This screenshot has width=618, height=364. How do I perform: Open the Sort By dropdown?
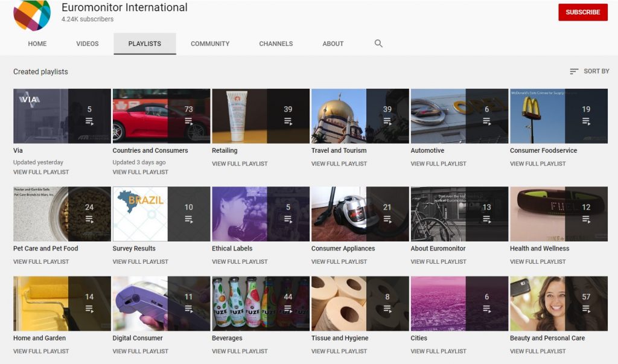[x=590, y=71]
